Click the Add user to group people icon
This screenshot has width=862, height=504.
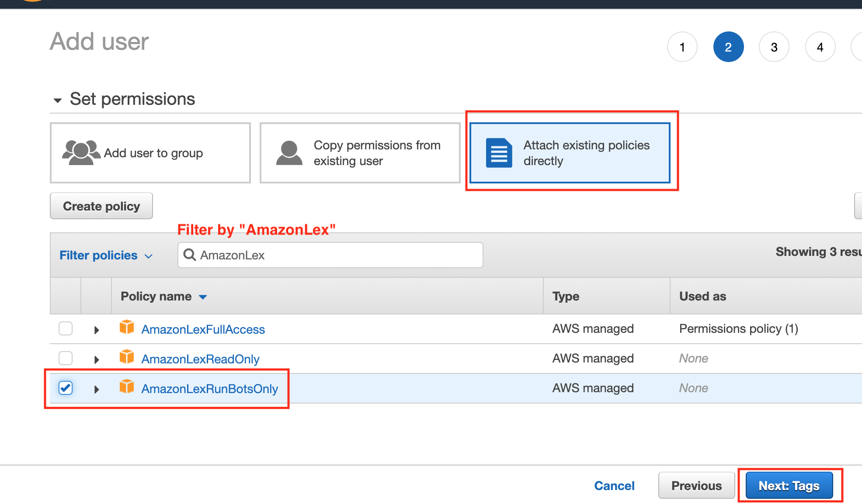pyautogui.click(x=81, y=152)
